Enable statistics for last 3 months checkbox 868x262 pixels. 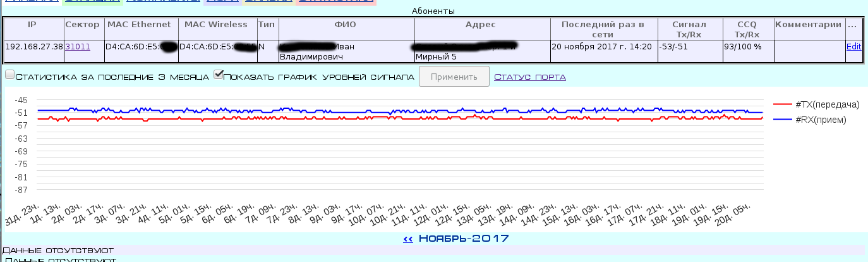9,75
